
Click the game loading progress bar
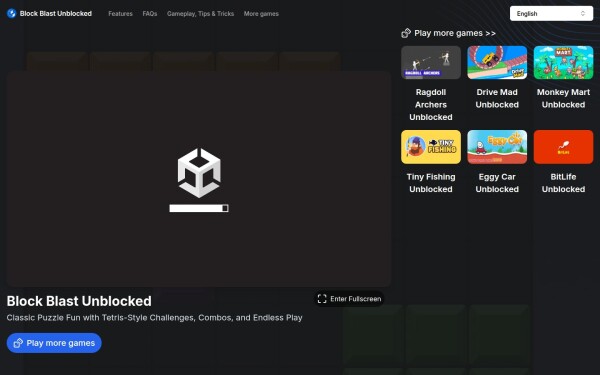pos(199,208)
